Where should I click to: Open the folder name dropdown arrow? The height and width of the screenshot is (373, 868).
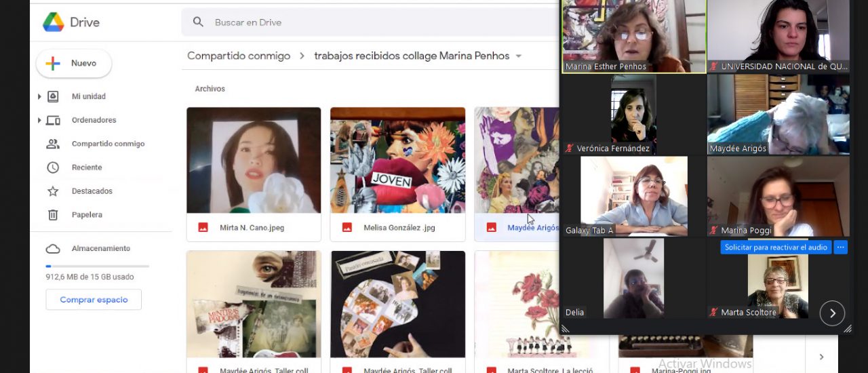(519, 56)
